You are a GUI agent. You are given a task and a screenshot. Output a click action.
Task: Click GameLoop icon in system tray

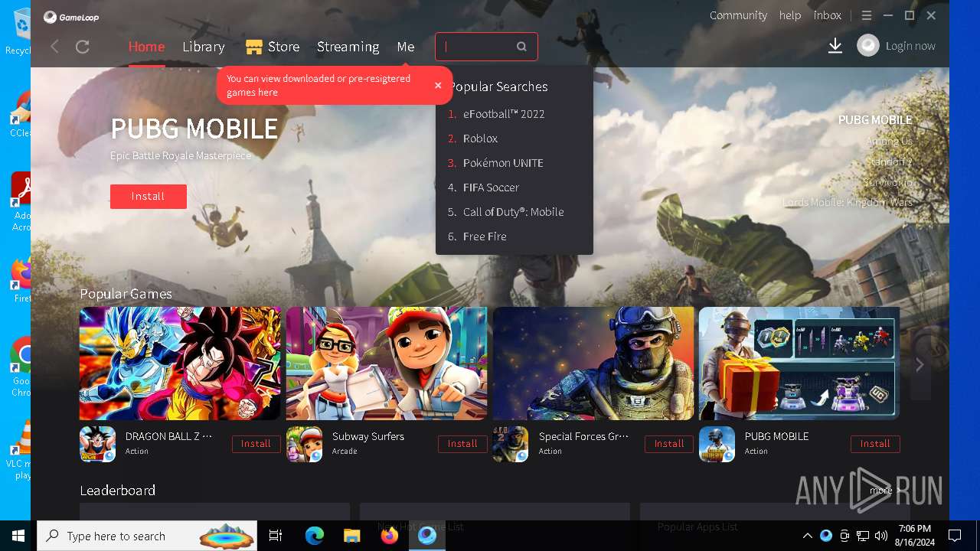pos(826,536)
